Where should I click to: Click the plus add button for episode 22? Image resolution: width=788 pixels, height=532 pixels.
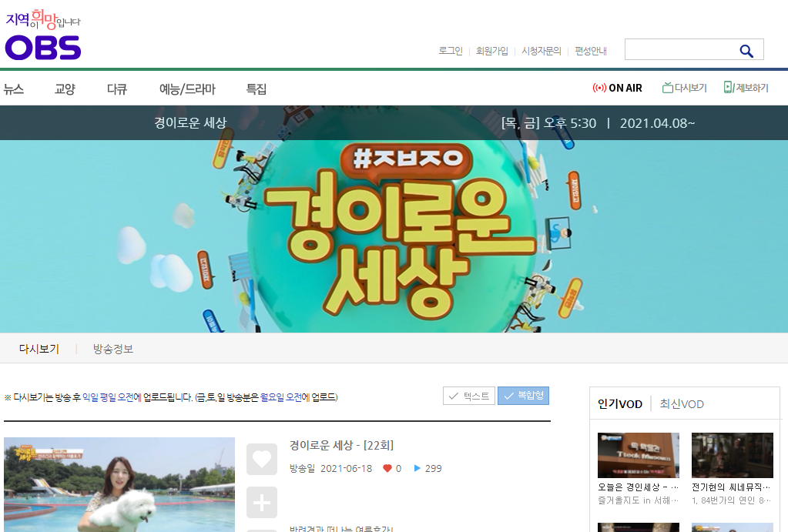point(262,503)
